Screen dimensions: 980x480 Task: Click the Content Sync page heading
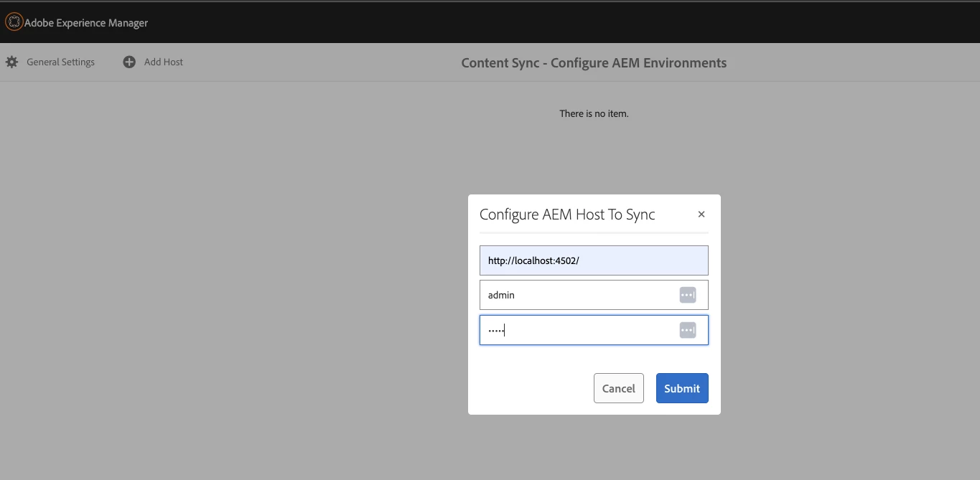[594, 63]
